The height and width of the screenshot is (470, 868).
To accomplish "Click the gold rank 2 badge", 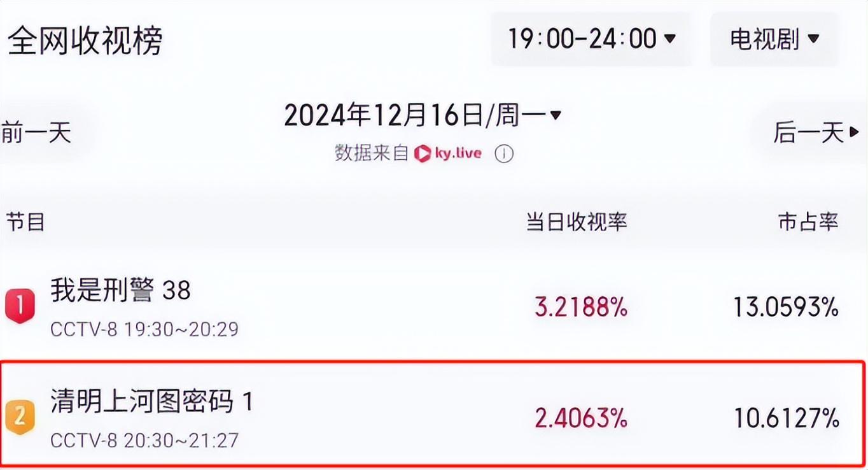I will point(20,417).
